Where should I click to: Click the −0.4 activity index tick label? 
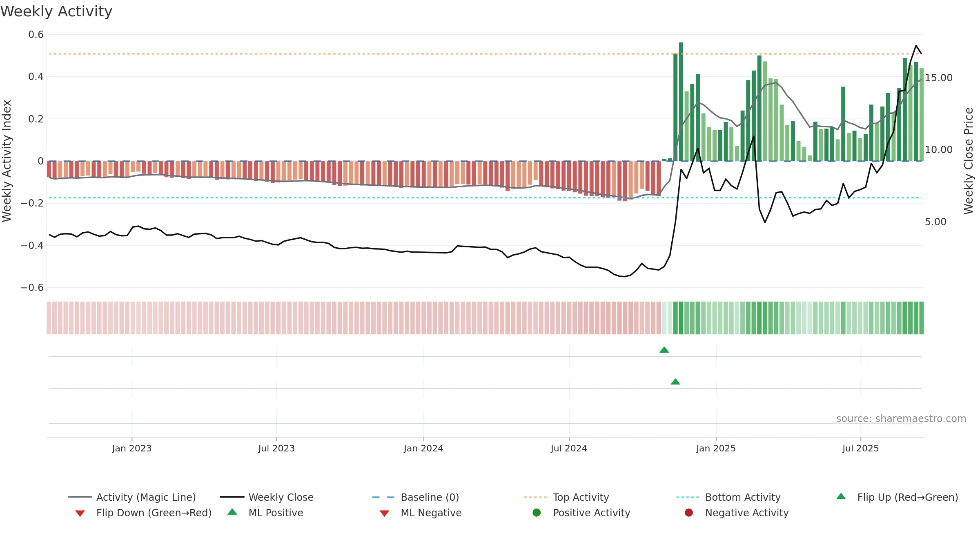[x=32, y=245]
